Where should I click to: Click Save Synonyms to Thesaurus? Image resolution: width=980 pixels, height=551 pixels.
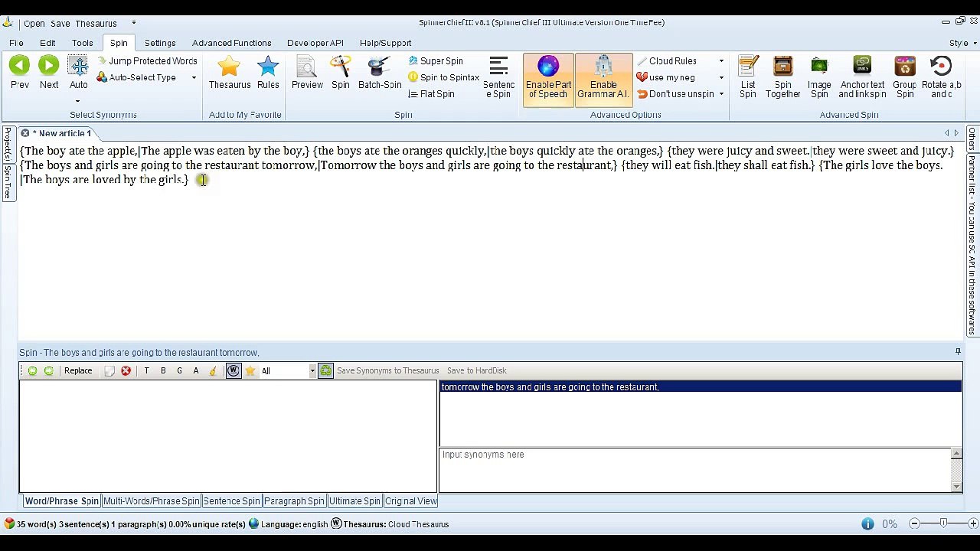tap(388, 371)
